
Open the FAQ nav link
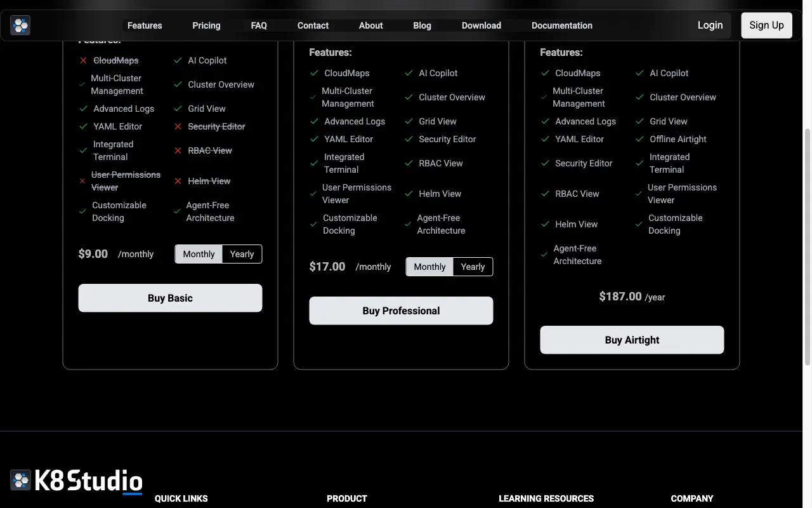[259, 25]
